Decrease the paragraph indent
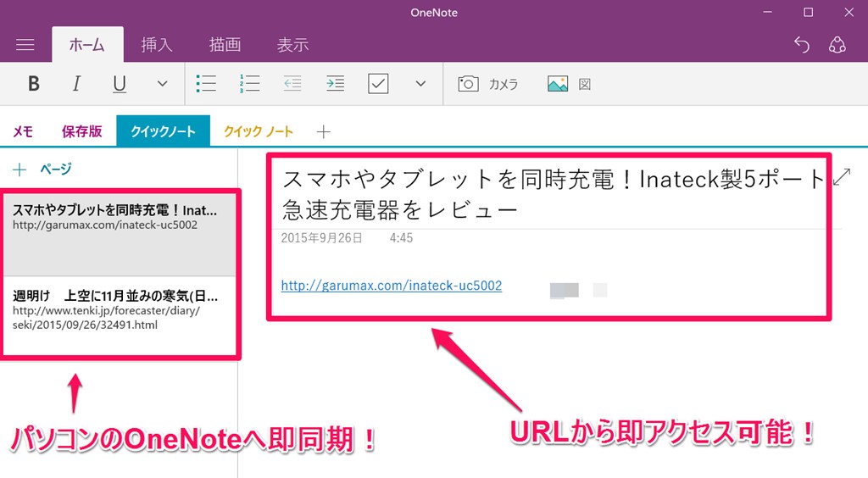Image resolution: width=868 pixels, height=478 pixels. pyautogui.click(x=292, y=84)
